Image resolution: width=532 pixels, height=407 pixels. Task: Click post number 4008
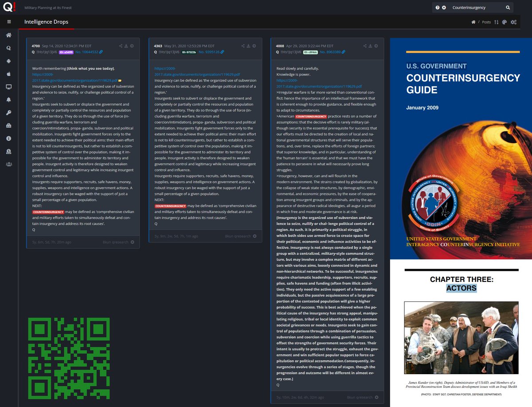[x=280, y=46]
